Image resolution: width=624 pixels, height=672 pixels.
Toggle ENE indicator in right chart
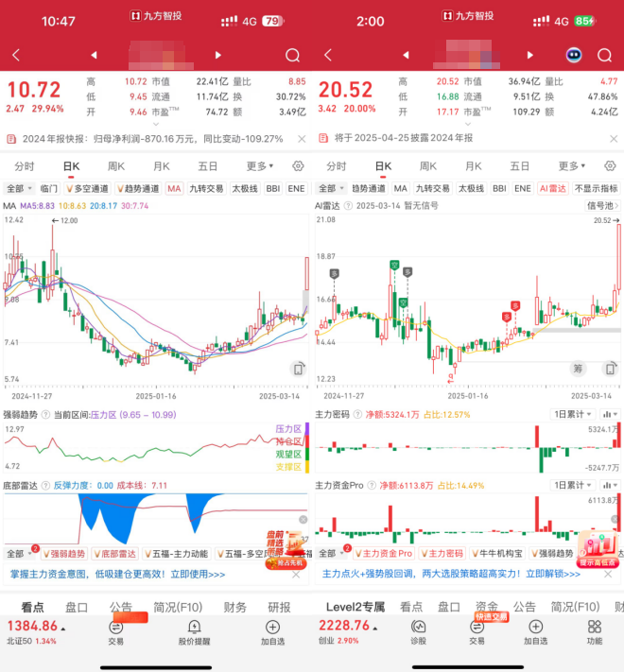pyautogui.click(x=523, y=189)
